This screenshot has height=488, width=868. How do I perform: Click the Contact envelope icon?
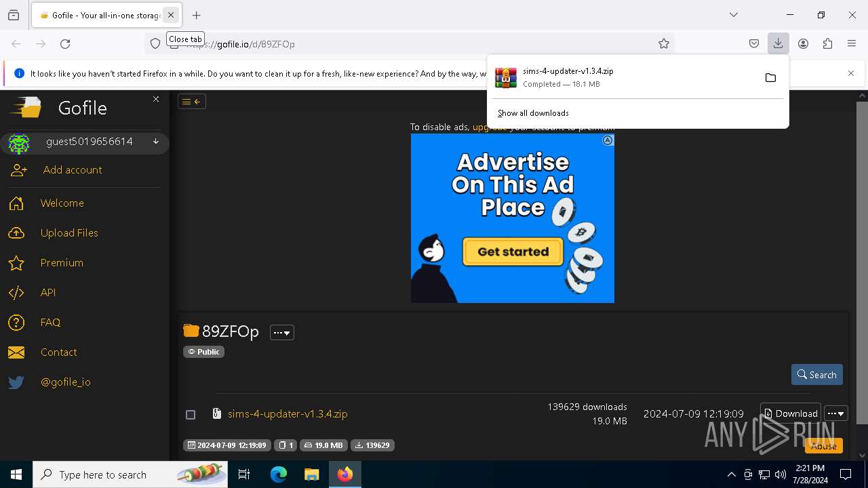pyautogui.click(x=16, y=352)
